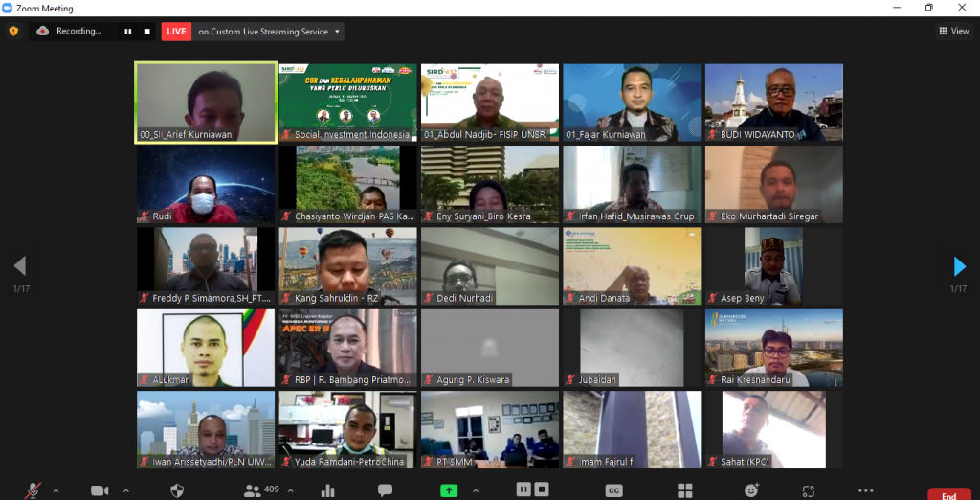Click the More three-dots icon
Image resolution: width=980 pixels, height=500 pixels.
coord(865,490)
